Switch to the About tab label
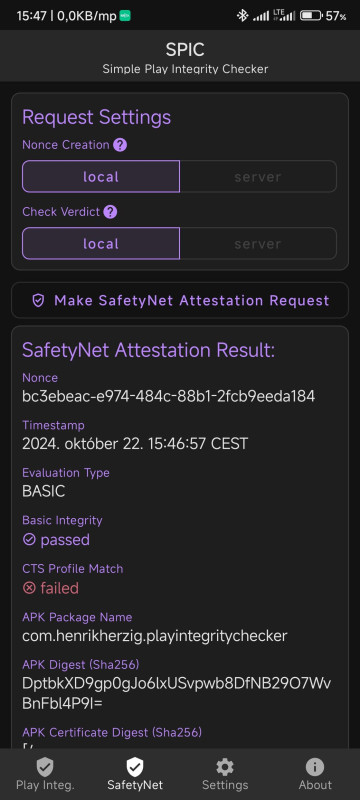Screen dimensions: 360x800 (x=315, y=785)
